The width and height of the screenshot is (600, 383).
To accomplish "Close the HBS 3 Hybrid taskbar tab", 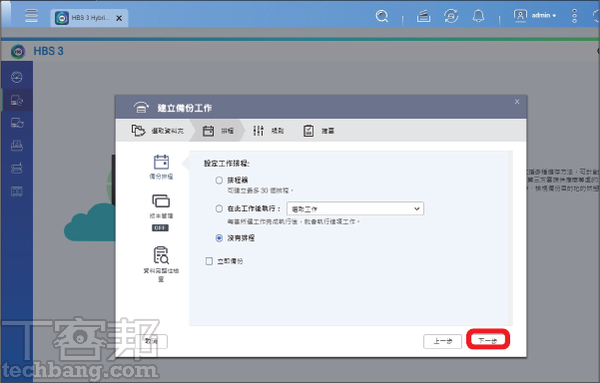I will coord(119,18).
